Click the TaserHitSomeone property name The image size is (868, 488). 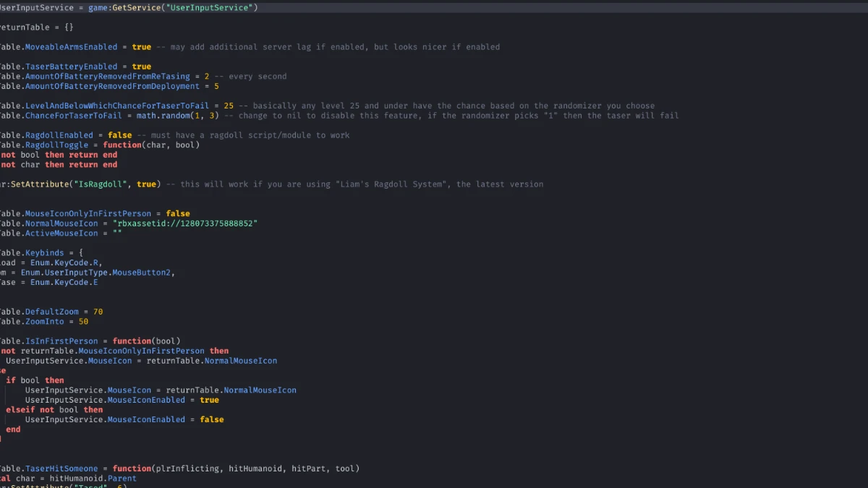[x=61, y=468]
